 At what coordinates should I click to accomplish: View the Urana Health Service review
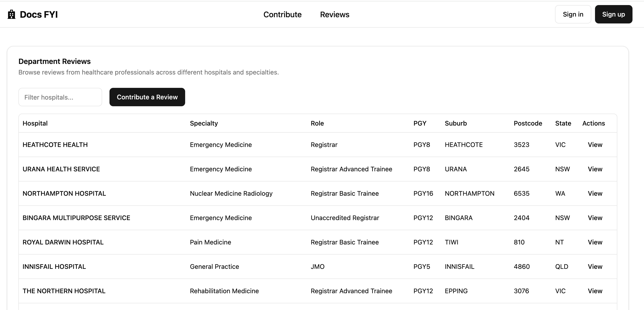click(x=595, y=169)
